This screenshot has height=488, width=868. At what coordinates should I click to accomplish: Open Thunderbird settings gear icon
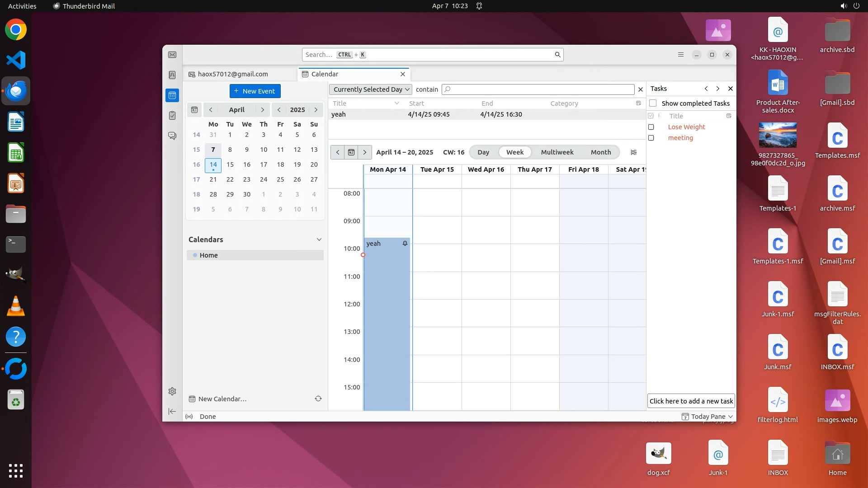coord(172,391)
